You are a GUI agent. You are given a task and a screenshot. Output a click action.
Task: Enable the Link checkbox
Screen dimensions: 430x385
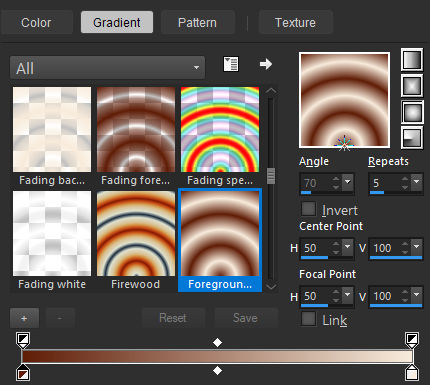point(308,319)
